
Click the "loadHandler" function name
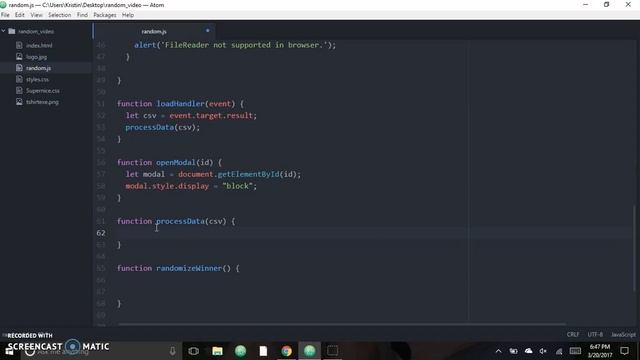tap(180, 104)
